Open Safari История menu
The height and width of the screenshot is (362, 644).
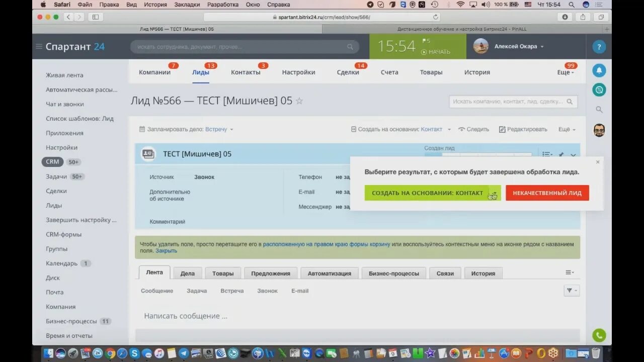155,5
